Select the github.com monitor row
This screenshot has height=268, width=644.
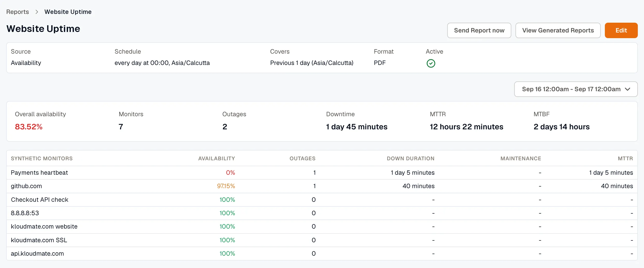tap(322, 186)
